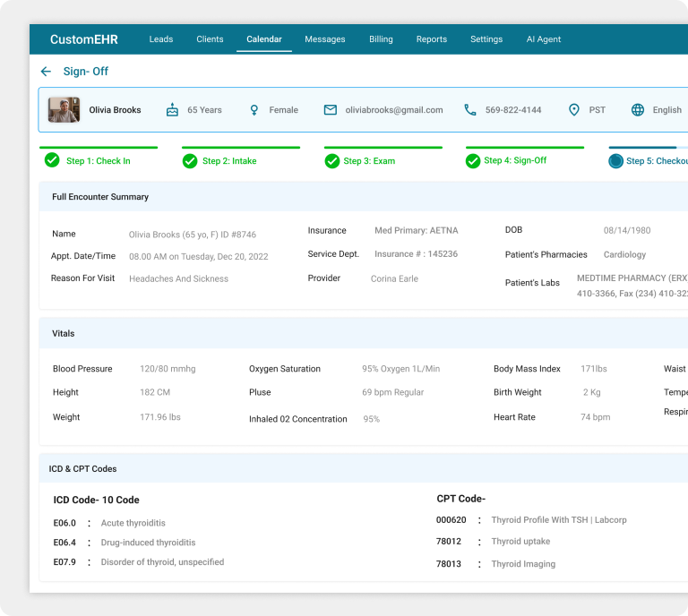
Task: Open the Billing section
Action: click(381, 39)
